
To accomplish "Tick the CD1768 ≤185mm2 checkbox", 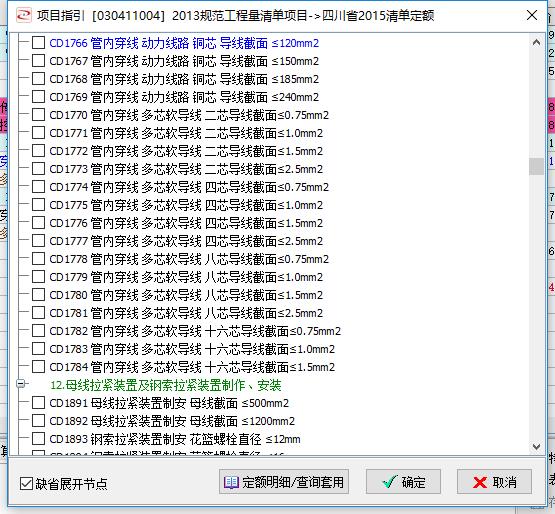I will click(38, 79).
